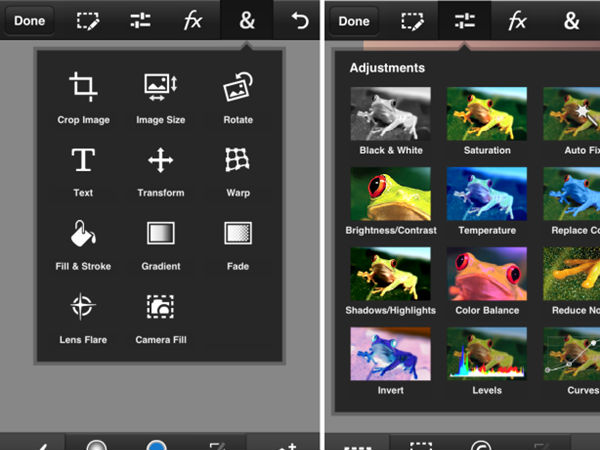The width and height of the screenshot is (600, 450).
Task: Click the undo arrow in left toolbar
Action: (298, 20)
